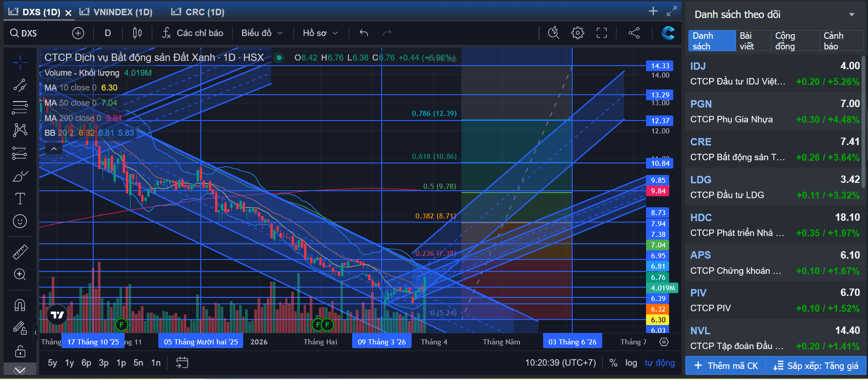Open the Fibonacci and horizontal lines tool
Image resolution: width=868 pixels, height=380 pixels.
(20, 108)
